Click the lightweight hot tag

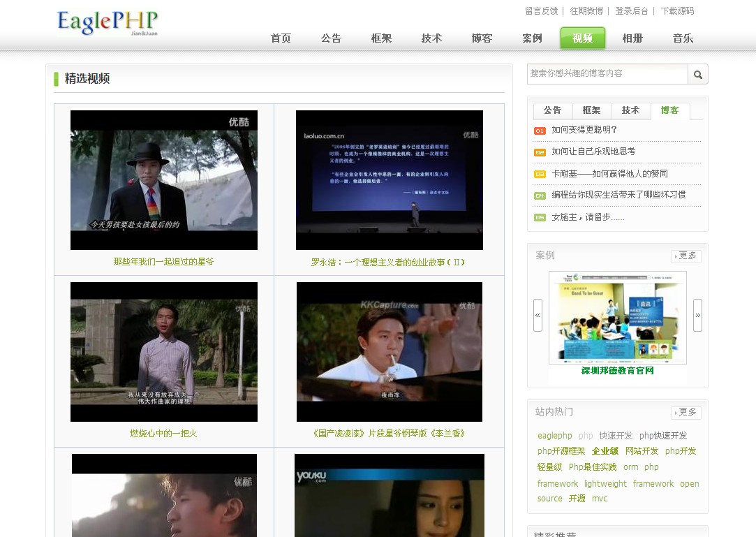pos(606,483)
